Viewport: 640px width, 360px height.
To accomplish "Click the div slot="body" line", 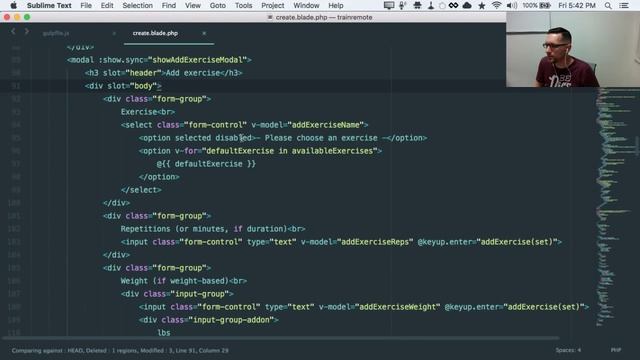I will (123, 86).
